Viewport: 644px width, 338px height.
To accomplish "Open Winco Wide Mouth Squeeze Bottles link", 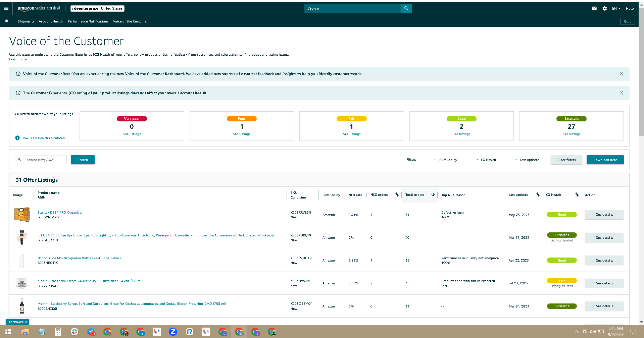I will 80,258.
